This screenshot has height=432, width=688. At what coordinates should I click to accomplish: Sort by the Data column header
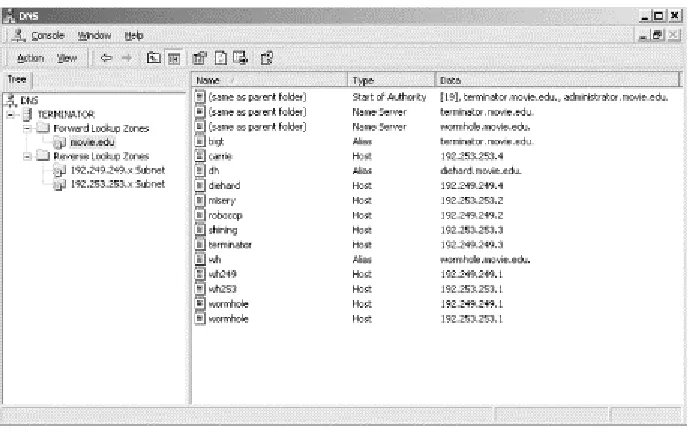pyautogui.click(x=557, y=80)
